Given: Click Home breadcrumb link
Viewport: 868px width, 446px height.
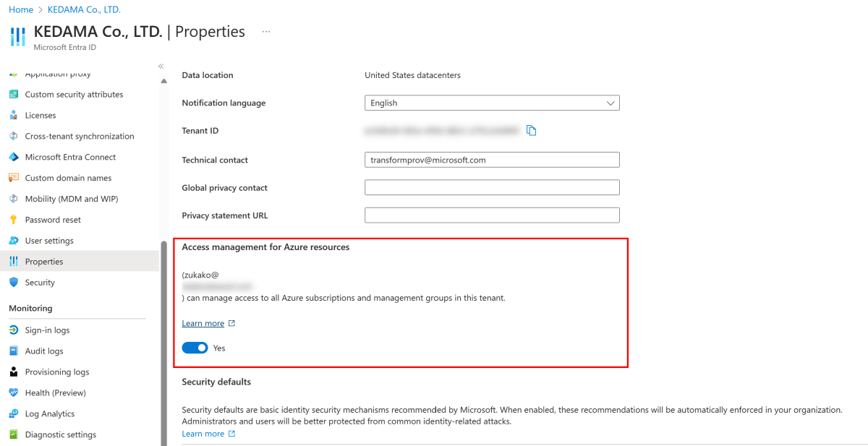Looking at the screenshot, I should pos(21,10).
